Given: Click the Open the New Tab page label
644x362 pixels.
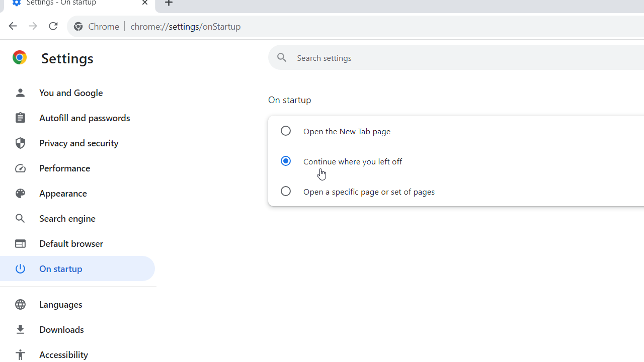Looking at the screenshot, I should click(x=347, y=131).
